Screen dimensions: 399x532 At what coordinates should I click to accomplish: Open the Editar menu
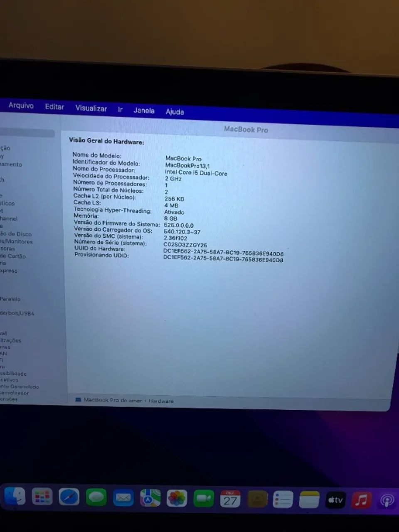tap(54, 107)
